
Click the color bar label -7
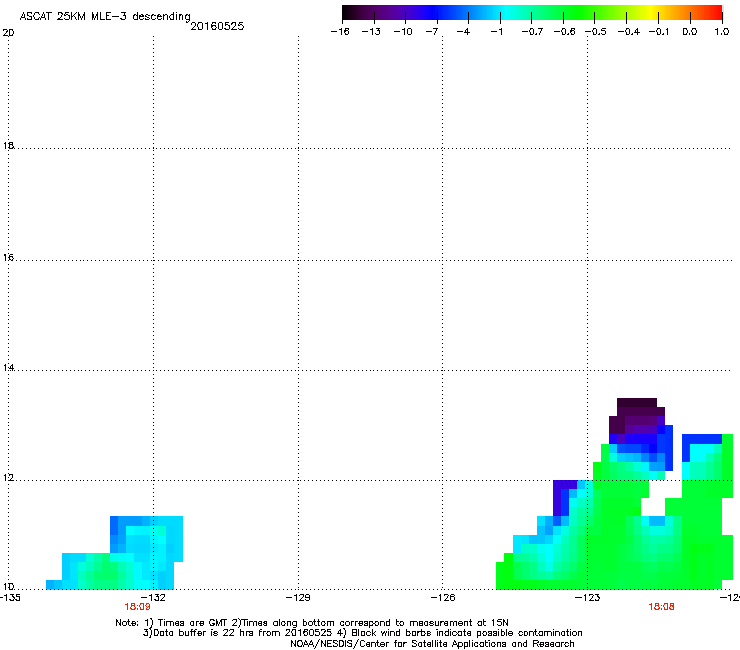[432, 32]
